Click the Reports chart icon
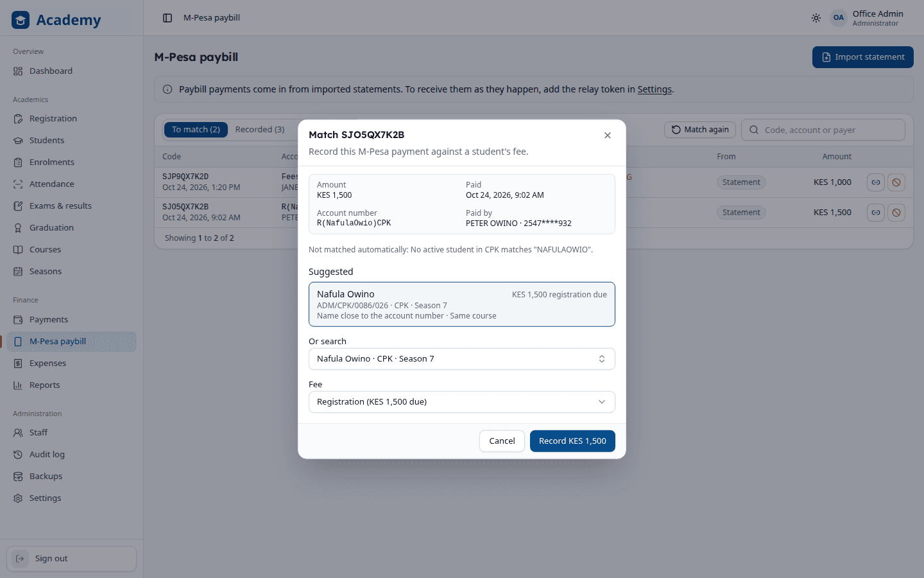The width and height of the screenshot is (924, 578). pyautogui.click(x=18, y=385)
